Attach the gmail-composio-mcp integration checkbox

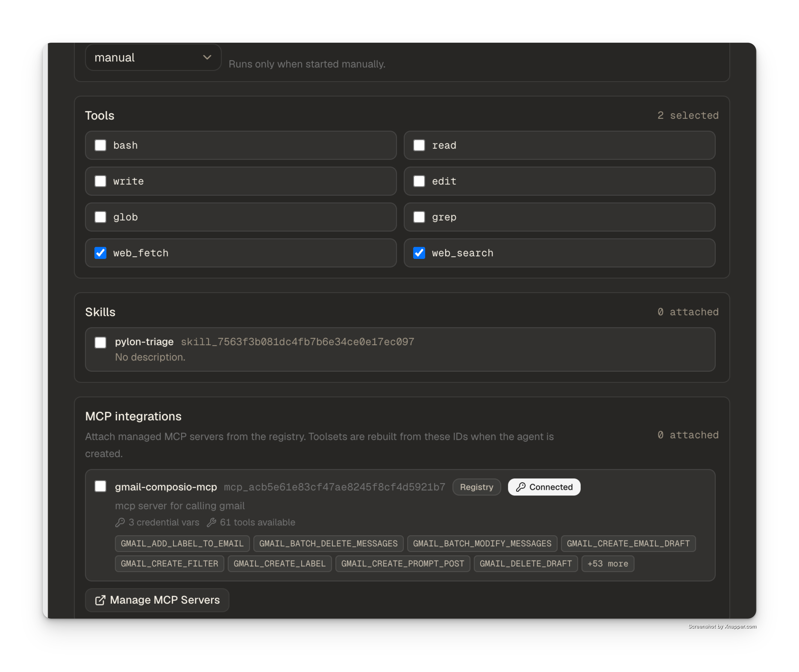pyautogui.click(x=100, y=486)
